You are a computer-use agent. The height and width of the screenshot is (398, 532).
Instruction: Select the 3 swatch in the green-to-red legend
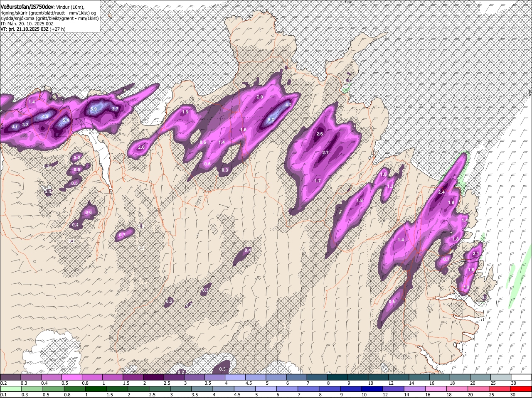[181, 389]
